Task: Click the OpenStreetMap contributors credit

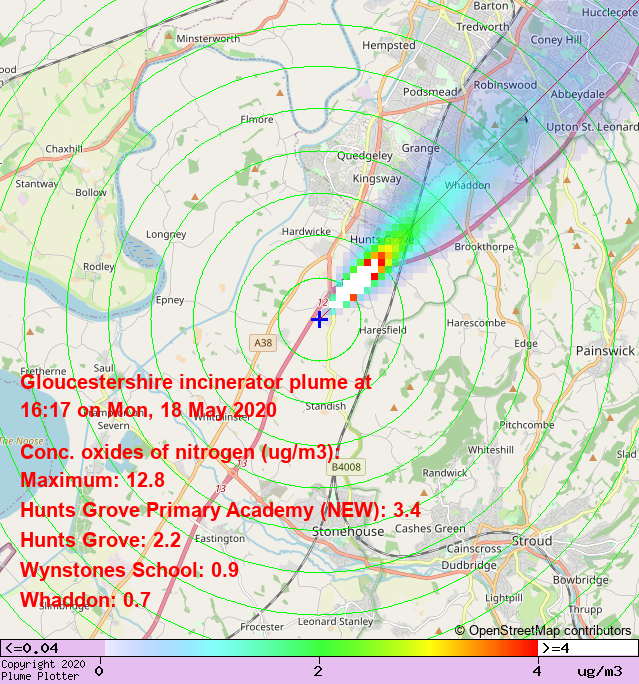Action: (543, 630)
